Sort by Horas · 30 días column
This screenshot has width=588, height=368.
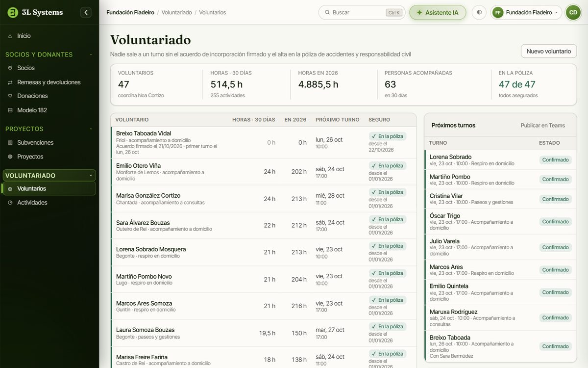tap(253, 120)
